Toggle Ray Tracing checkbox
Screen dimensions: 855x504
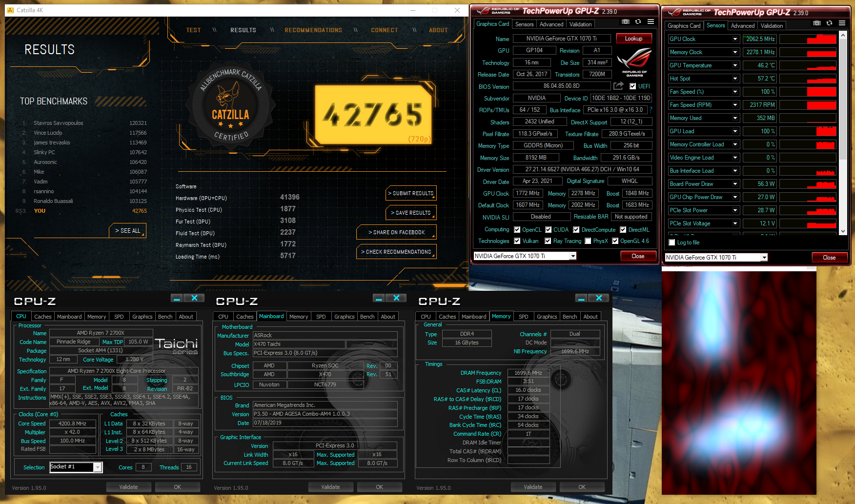point(548,241)
